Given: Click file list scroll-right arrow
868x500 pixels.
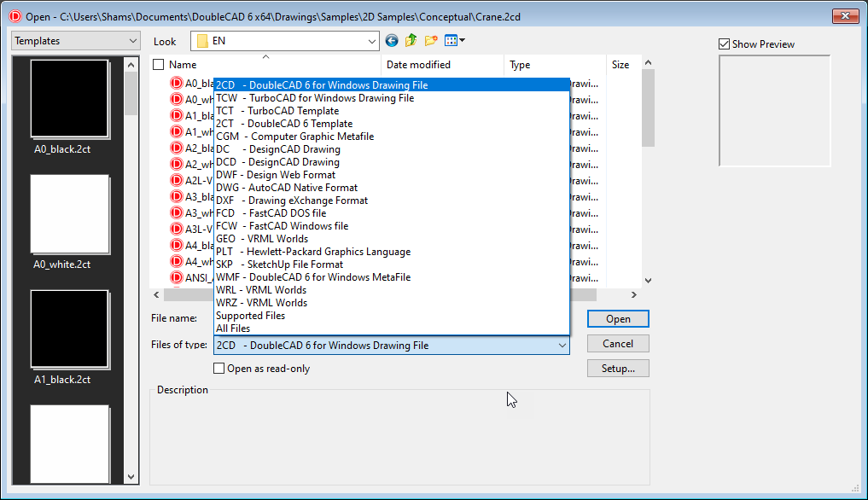Looking at the screenshot, I should tap(634, 294).
